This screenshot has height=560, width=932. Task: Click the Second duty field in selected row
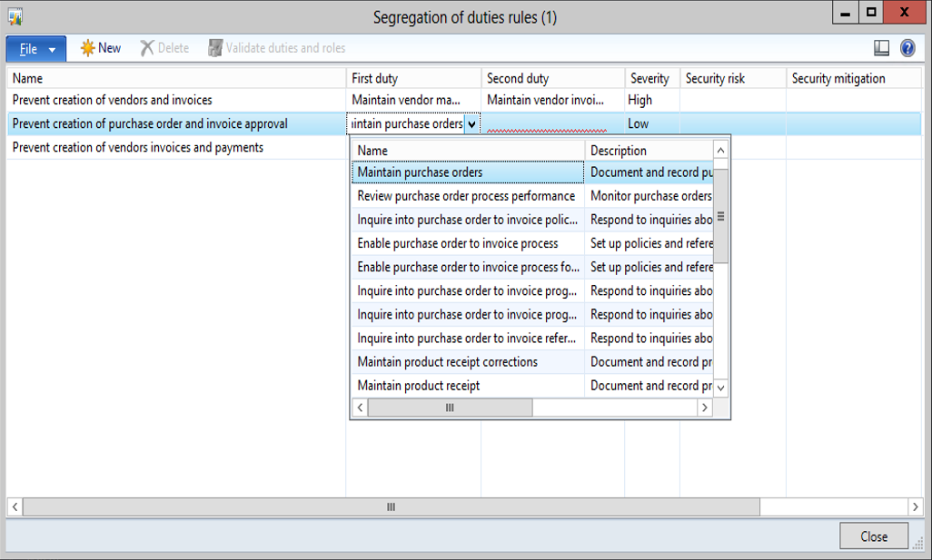[x=552, y=124]
